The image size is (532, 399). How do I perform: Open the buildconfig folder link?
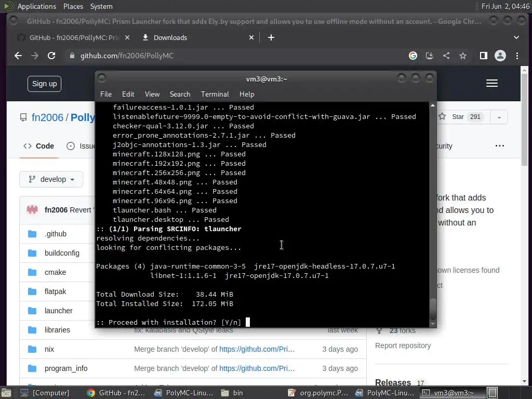62,253
